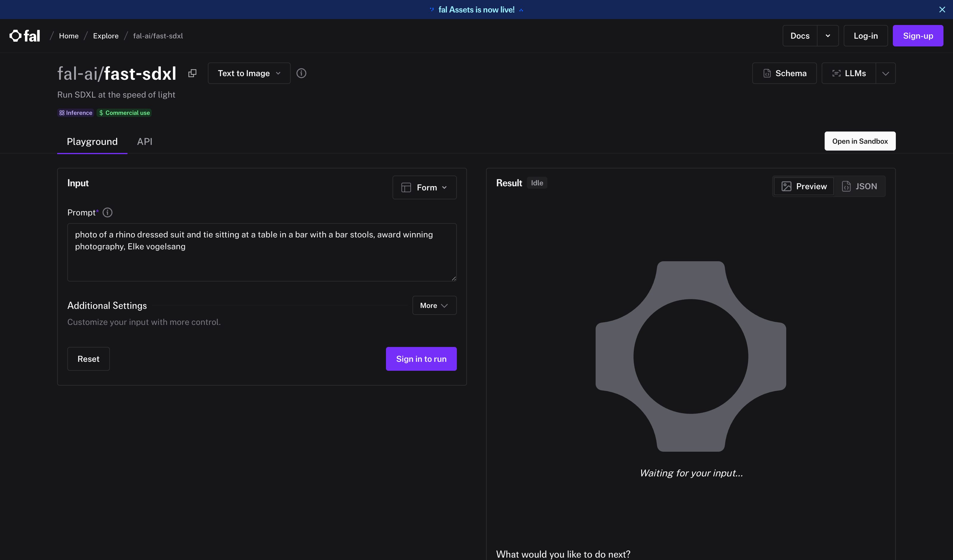Expand More additional settings
953x560 pixels.
pos(434,305)
